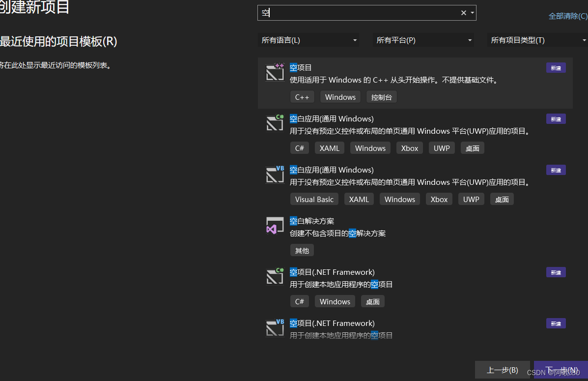Screen dimensions: 588x381
Task: Click description 创建不包含项目的空解决方案
Action: [x=337, y=233]
